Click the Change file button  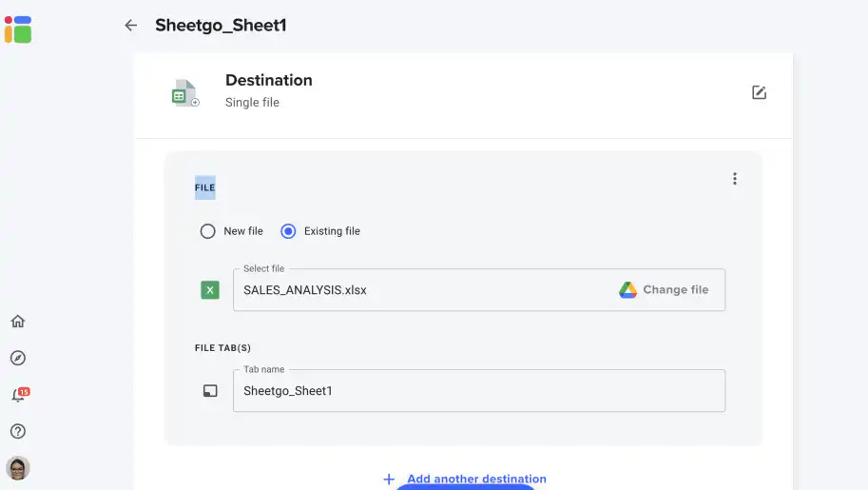pos(664,290)
